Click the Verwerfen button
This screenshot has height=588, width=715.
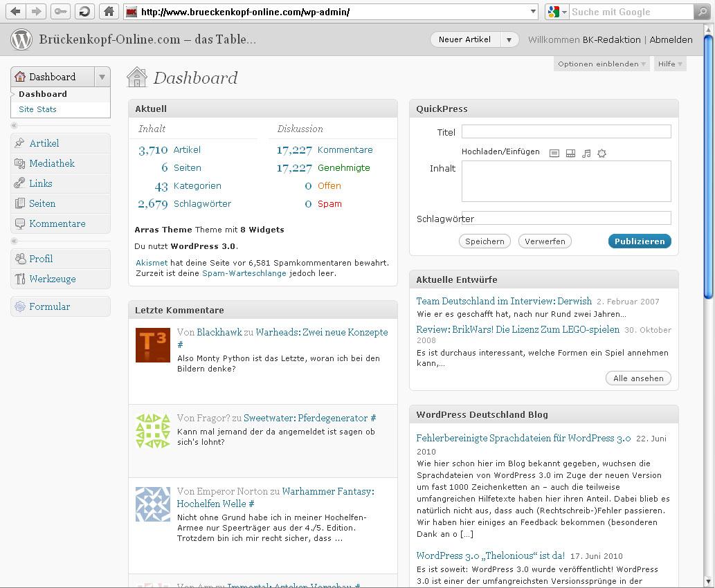tap(545, 241)
